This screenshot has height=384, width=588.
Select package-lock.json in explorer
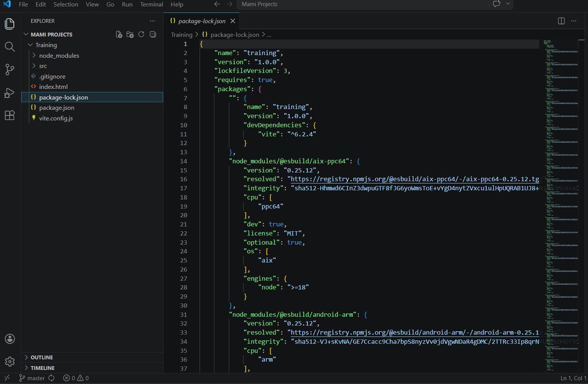click(92, 97)
